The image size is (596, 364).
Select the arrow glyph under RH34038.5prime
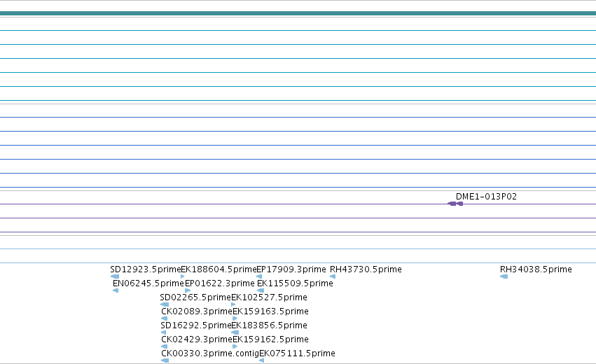pyautogui.click(x=504, y=276)
